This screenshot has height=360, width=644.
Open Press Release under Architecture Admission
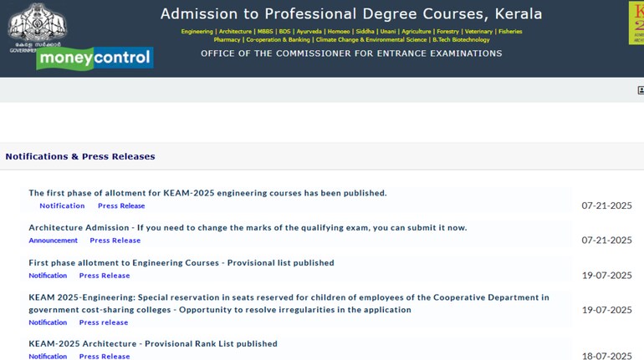[115, 241]
